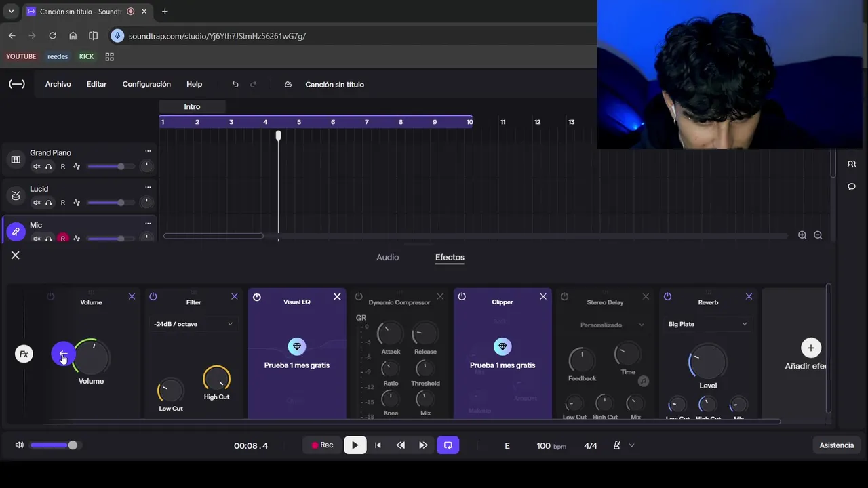Click the Rec record button
The width and height of the screenshot is (868, 488).
322,445
